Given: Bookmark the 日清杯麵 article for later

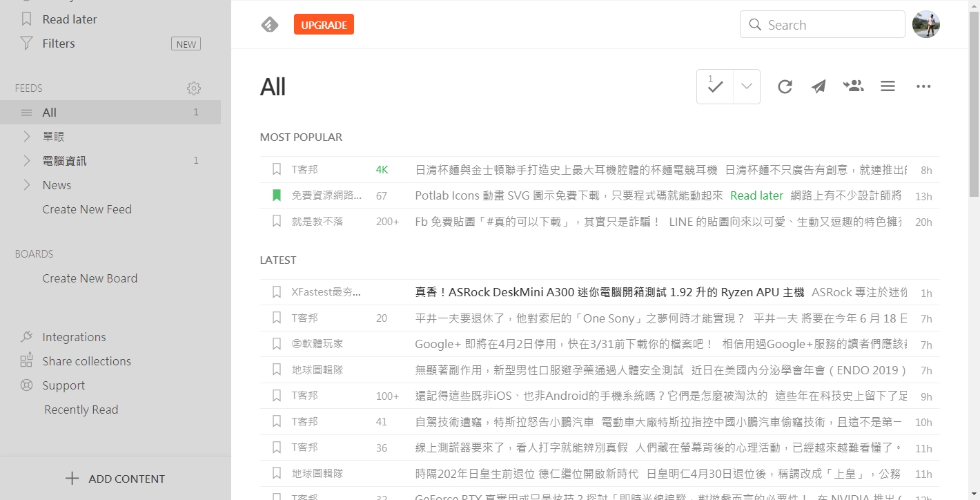Looking at the screenshot, I should (277, 169).
